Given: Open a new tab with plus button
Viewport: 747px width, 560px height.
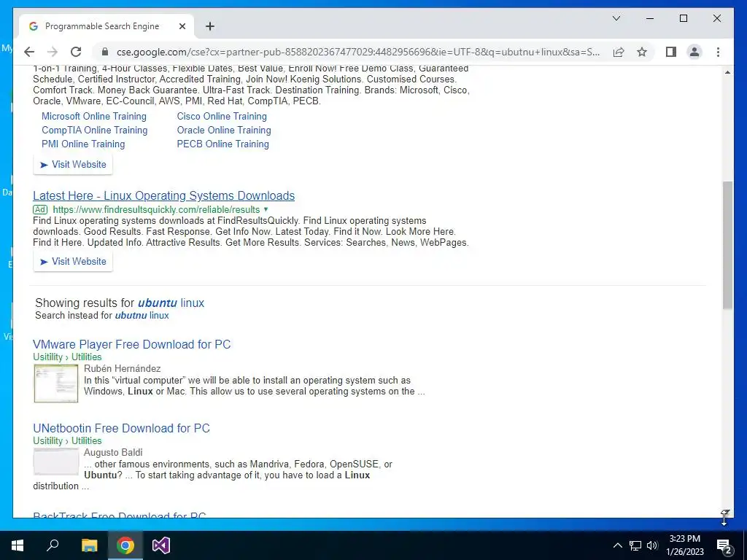Looking at the screenshot, I should [209, 26].
